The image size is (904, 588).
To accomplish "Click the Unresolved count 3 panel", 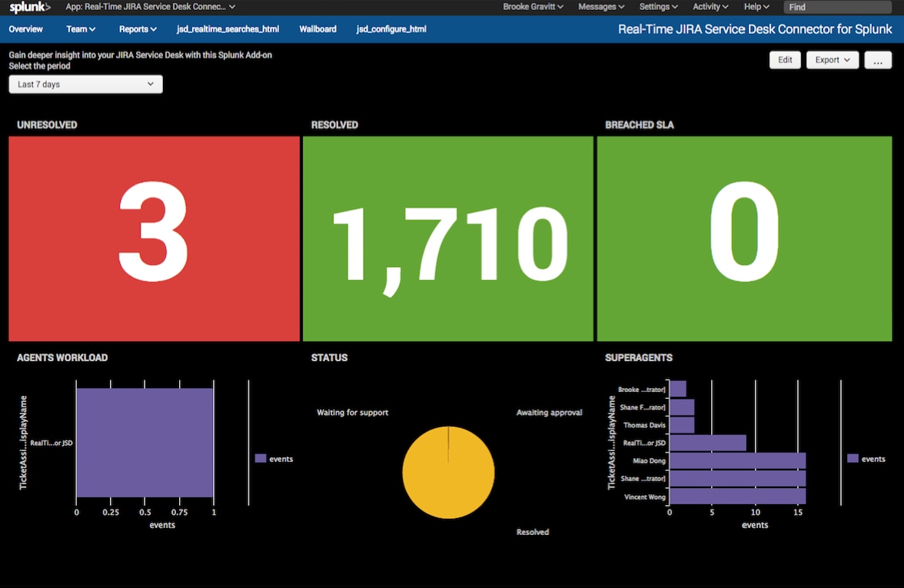I will (x=154, y=238).
